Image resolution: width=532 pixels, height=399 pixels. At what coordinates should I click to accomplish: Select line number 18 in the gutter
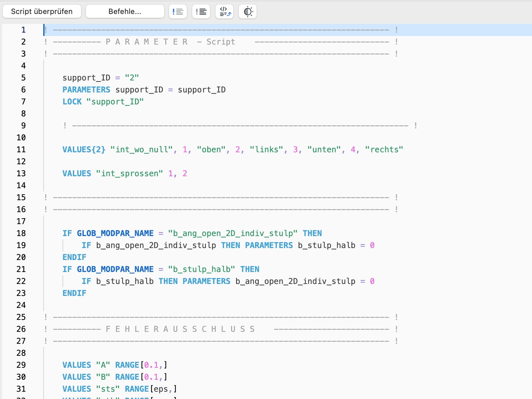point(21,233)
